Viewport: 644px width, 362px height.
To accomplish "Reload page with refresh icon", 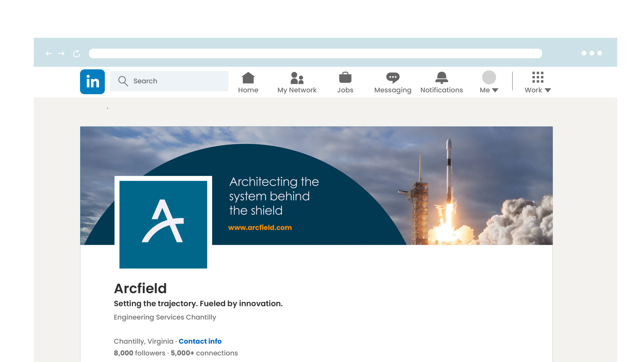I will (x=76, y=54).
